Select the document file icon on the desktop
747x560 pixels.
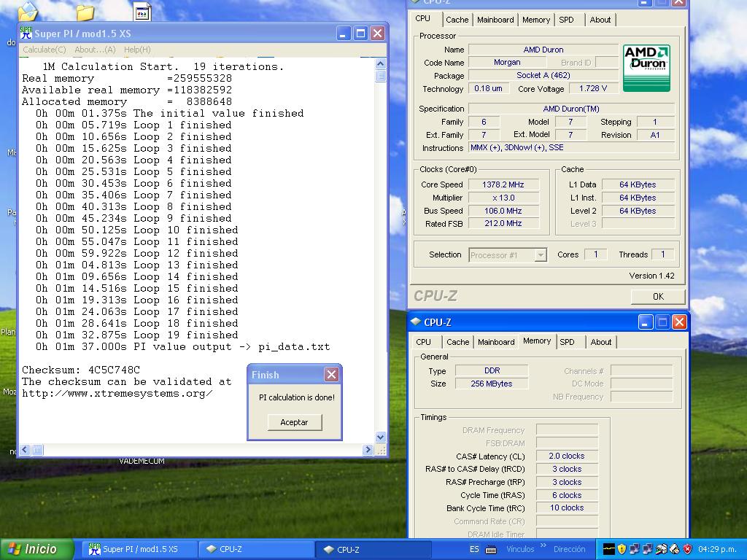pyautogui.click(x=142, y=12)
